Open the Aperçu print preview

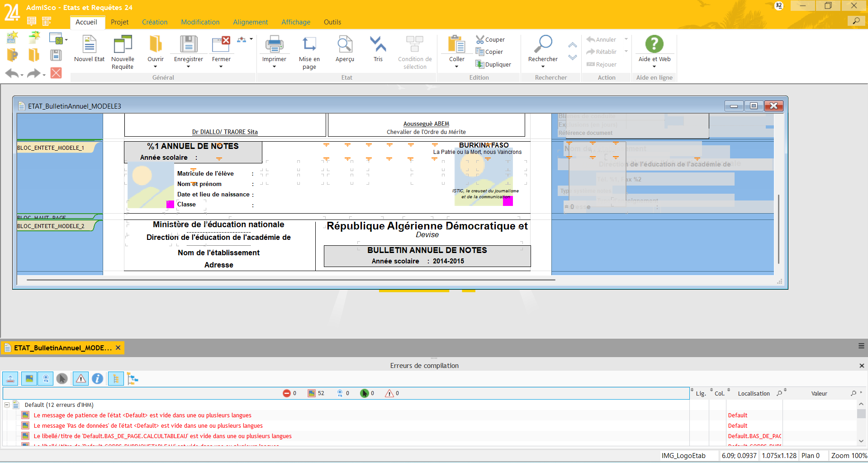tap(345, 44)
